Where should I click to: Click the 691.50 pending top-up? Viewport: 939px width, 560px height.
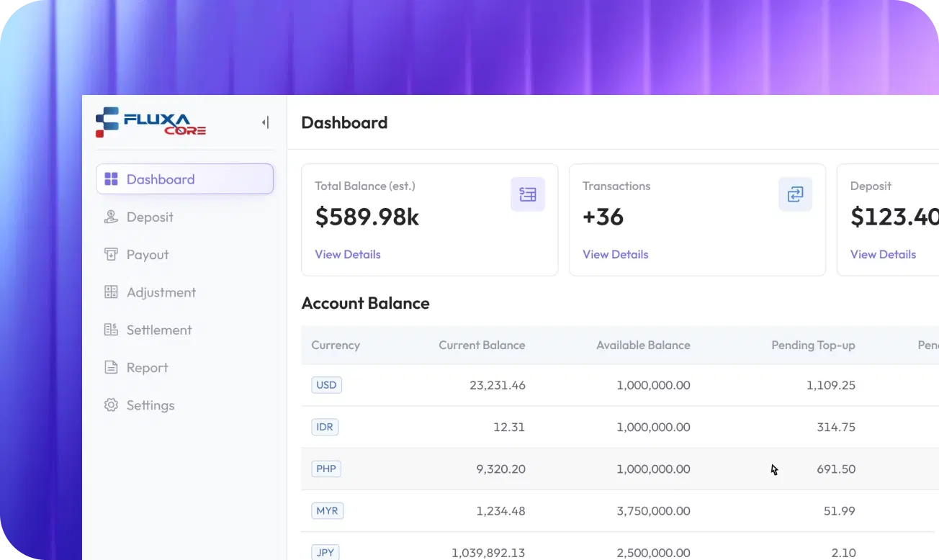click(836, 469)
